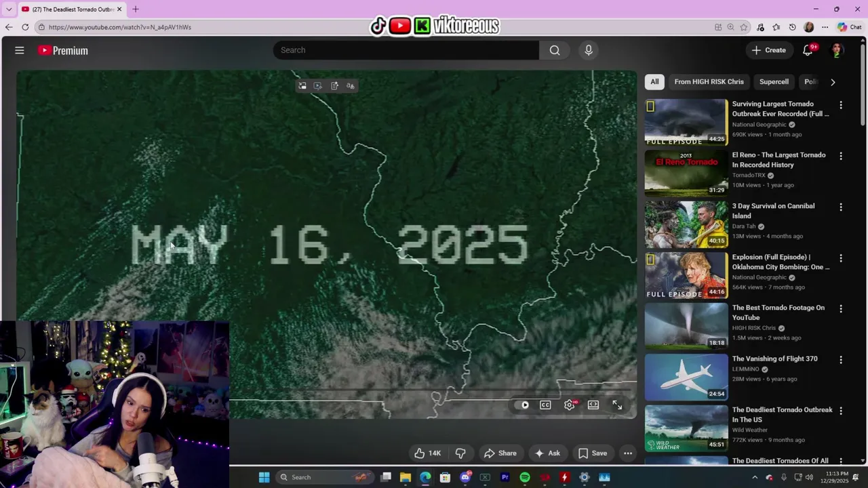
Task: Like the video with 14K likes
Action: point(428,453)
